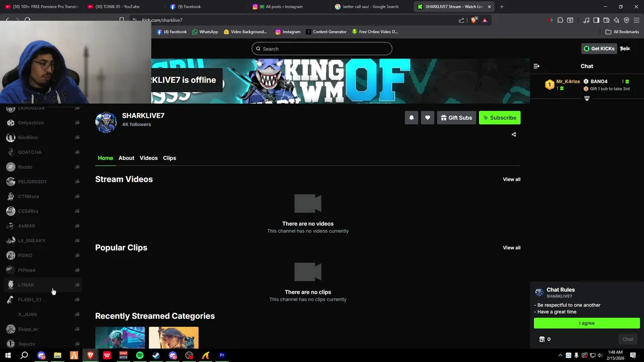Open WhatsApp bookmark
This screenshot has height=362, width=644.
(x=205, y=32)
